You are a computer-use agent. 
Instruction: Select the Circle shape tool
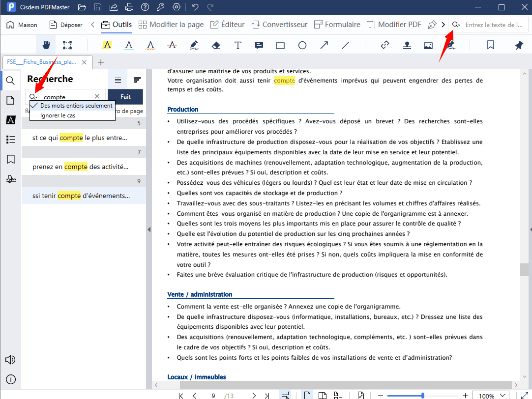coord(302,45)
